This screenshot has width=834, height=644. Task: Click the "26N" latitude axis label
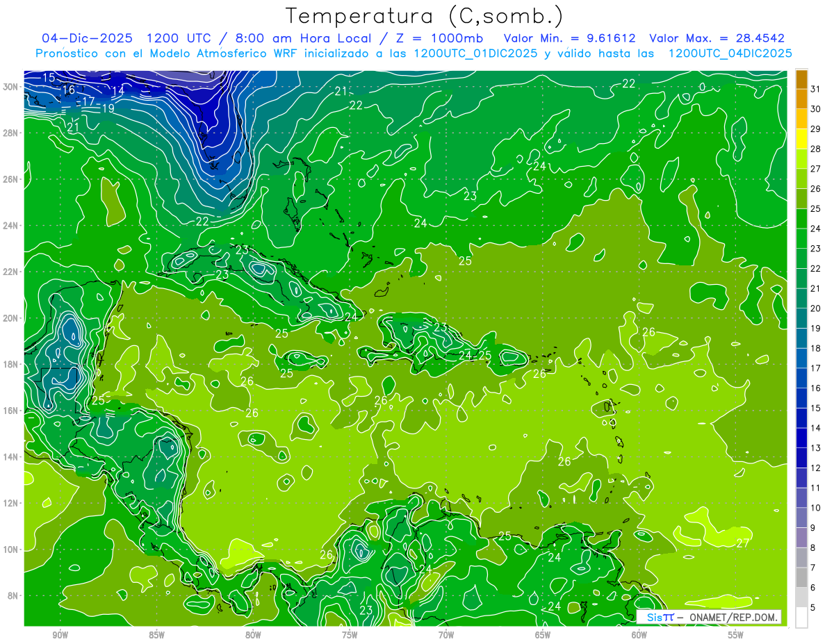pos(12,179)
